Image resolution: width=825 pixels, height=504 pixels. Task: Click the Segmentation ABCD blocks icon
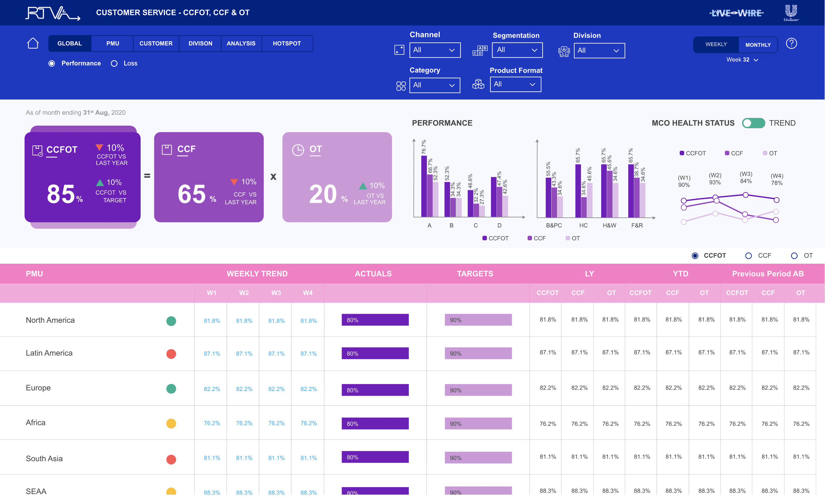click(480, 51)
